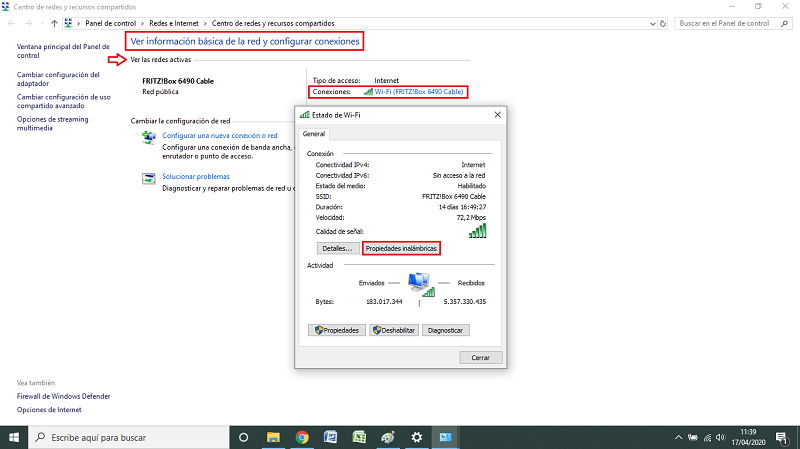
Task: Open the Windows Start menu
Action: pos(14,438)
